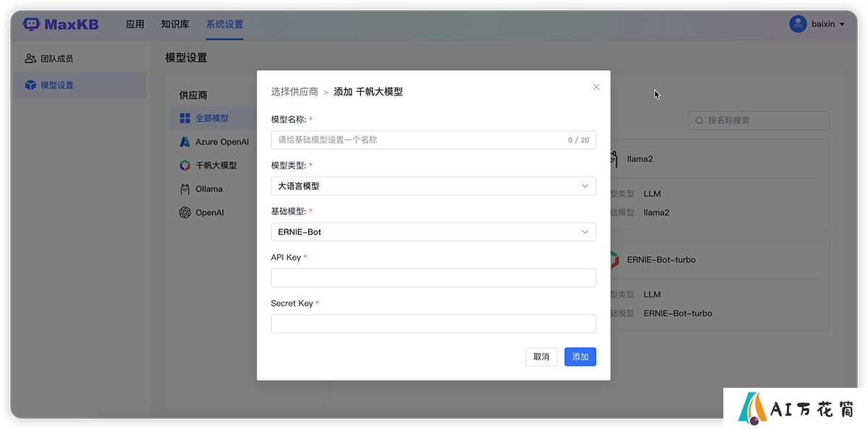Select 全部模型 provider filter
The height and width of the screenshot is (429, 868).
pos(212,118)
